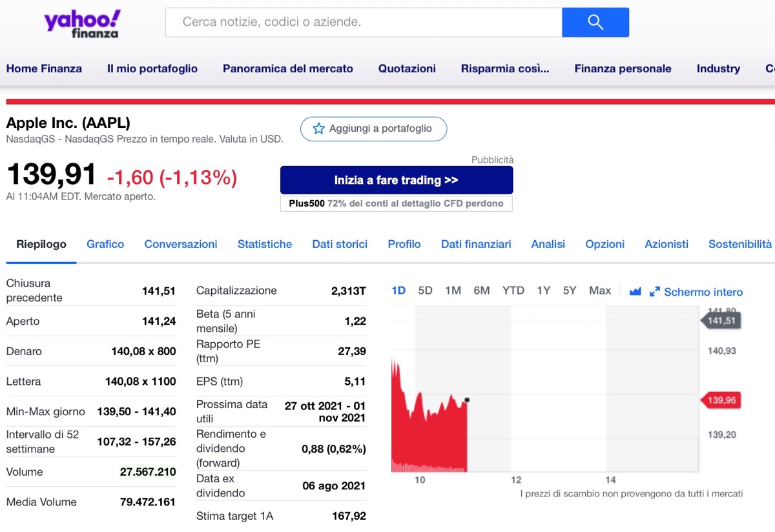Focus the Cerca notizie search field

click(364, 22)
